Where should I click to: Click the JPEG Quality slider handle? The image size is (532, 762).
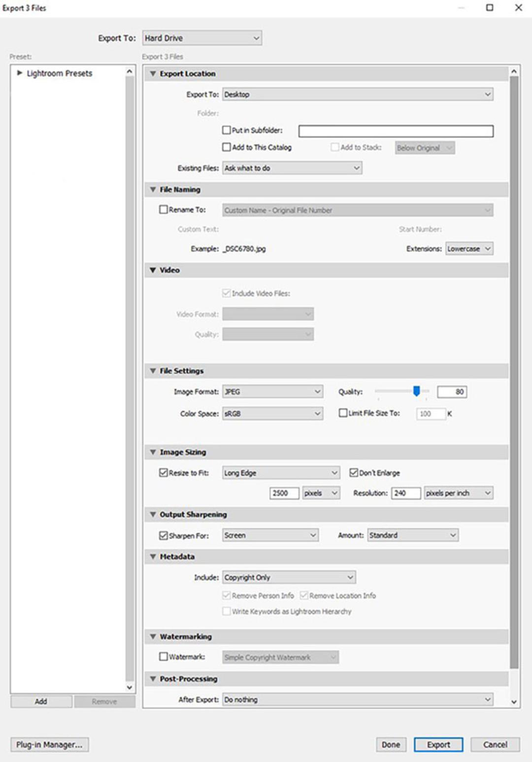coord(417,391)
